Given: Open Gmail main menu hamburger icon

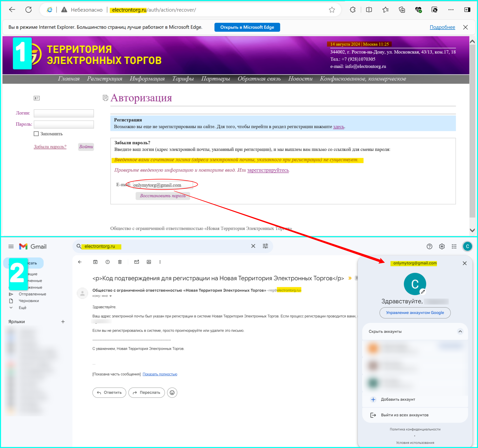Looking at the screenshot, I should tap(11, 246).
